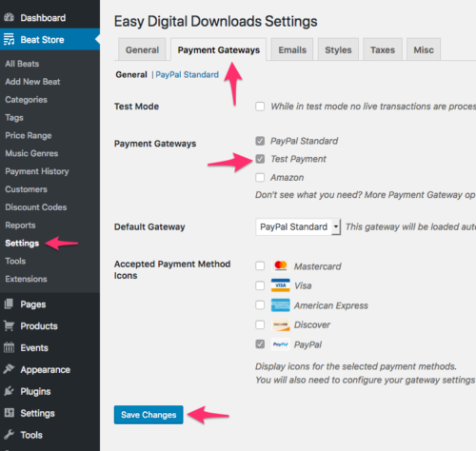Viewport: 476px width, 451px height.
Task: Click the Save Changes button
Action: pyautogui.click(x=149, y=415)
